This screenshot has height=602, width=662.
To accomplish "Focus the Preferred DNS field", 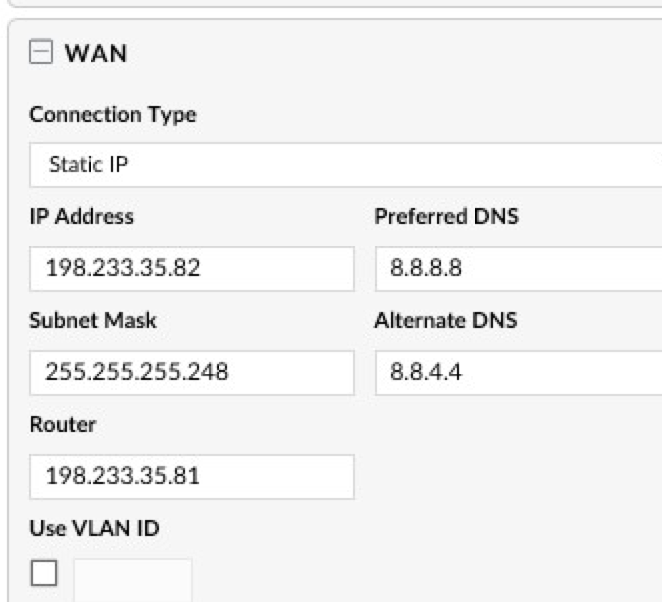I will pos(518,269).
